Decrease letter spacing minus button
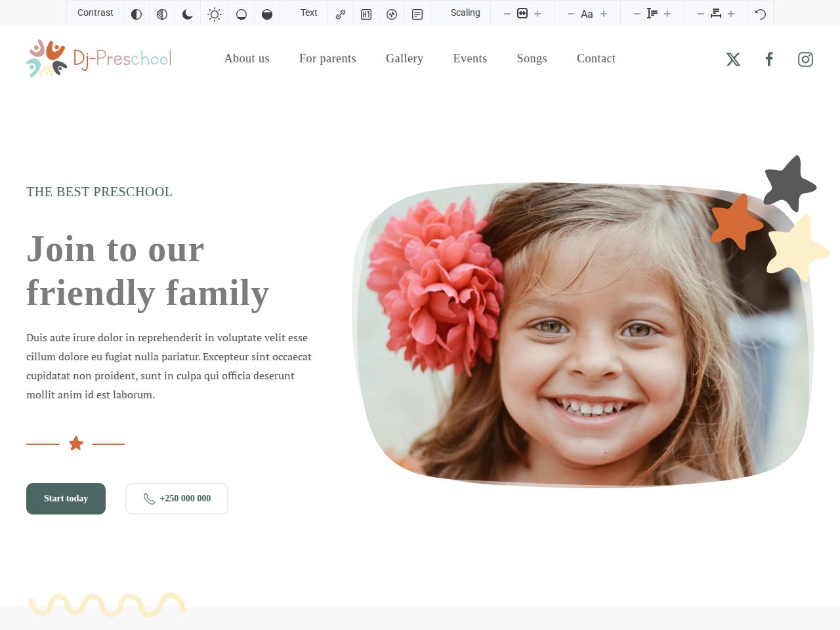 coord(701,14)
